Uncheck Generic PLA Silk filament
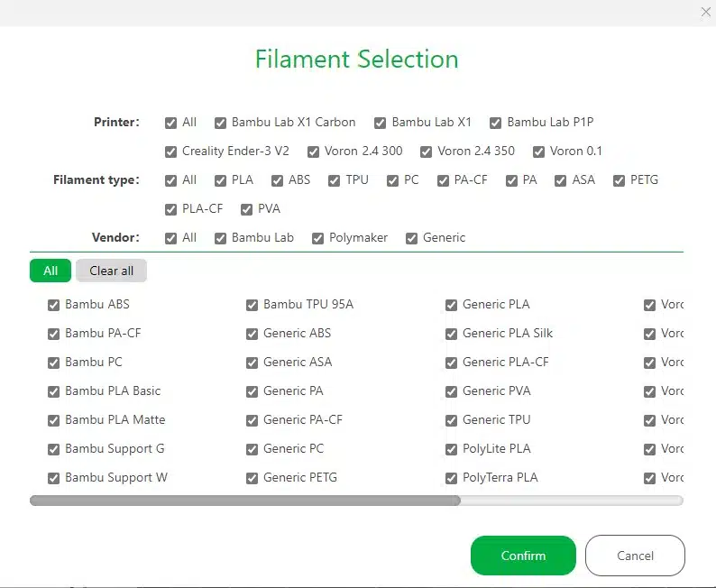The image size is (716, 588). click(x=451, y=334)
